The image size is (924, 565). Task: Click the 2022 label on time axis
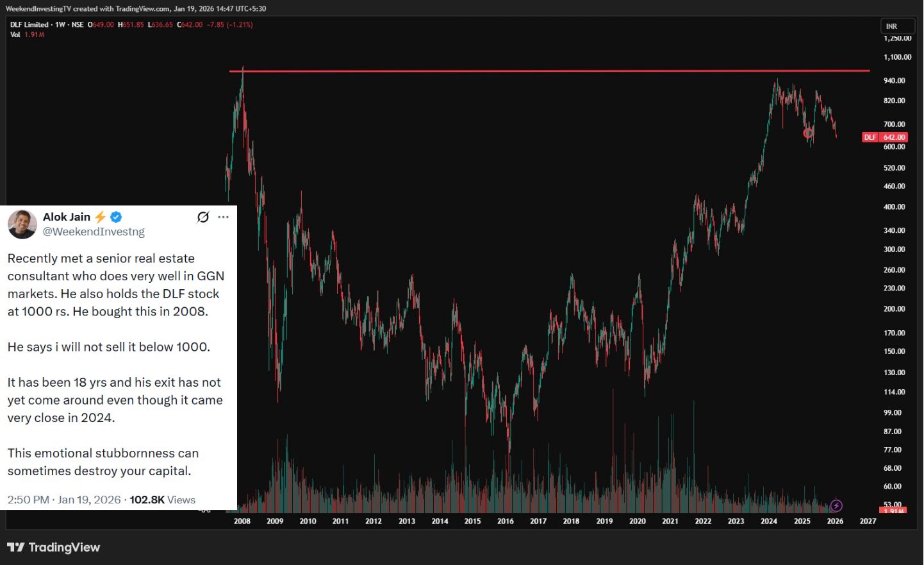(703, 521)
